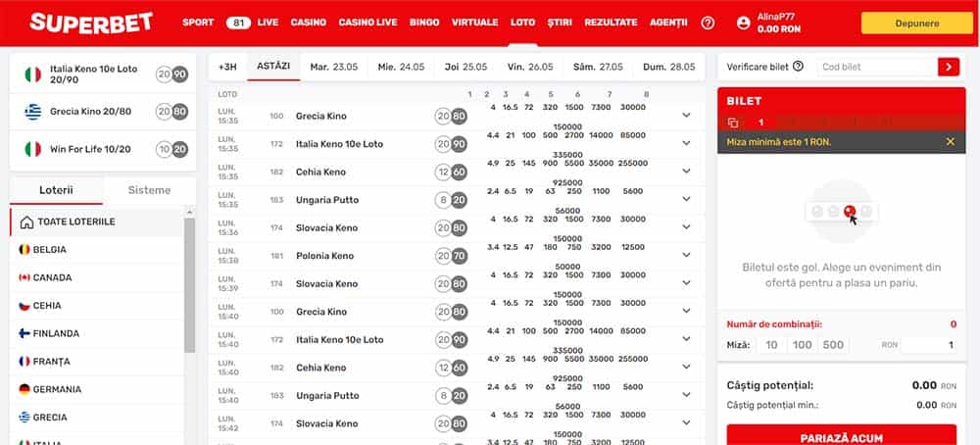Click the 10/20 badge in Win For Life card
This screenshot has width=980, height=445.
(x=171, y=149)
